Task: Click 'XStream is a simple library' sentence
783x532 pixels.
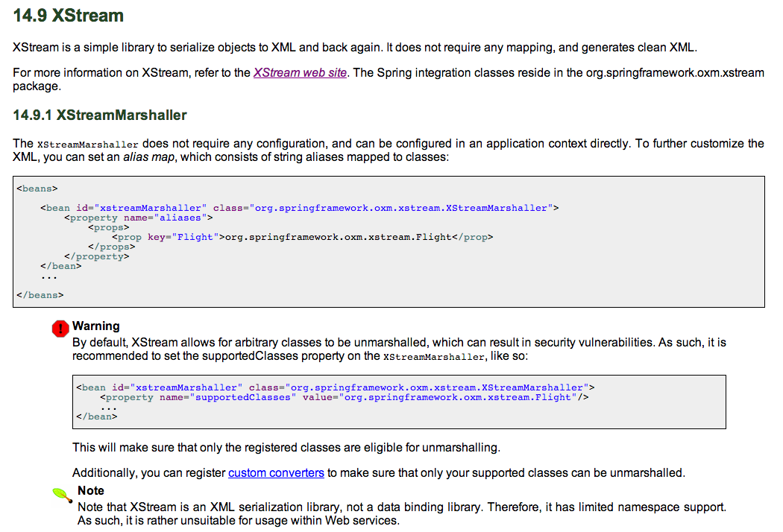Action: [x=354, y=48]
